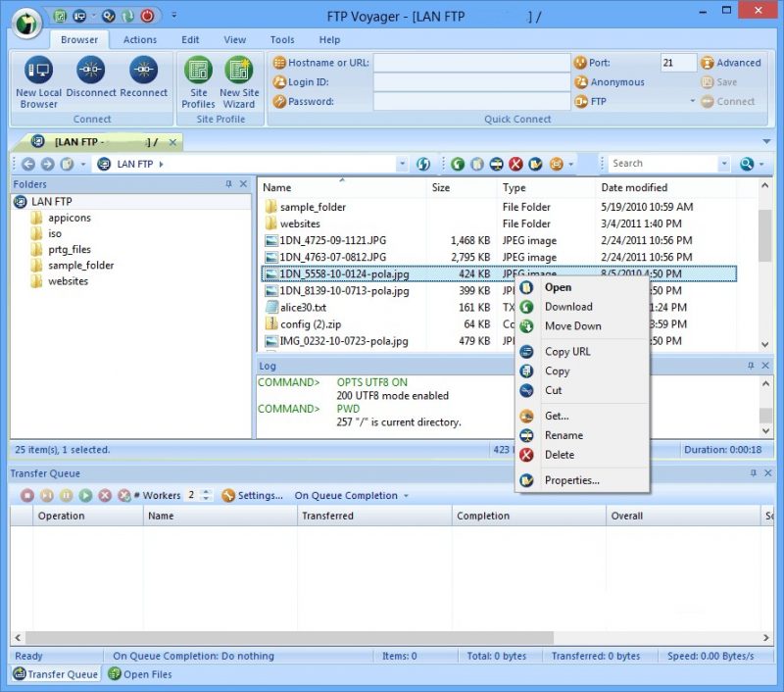Click the file list vertical scrollbar thumb
Image resolution: width=784 pixels, height=692 pixels.
pyautogui.click(x=764, y=235)
